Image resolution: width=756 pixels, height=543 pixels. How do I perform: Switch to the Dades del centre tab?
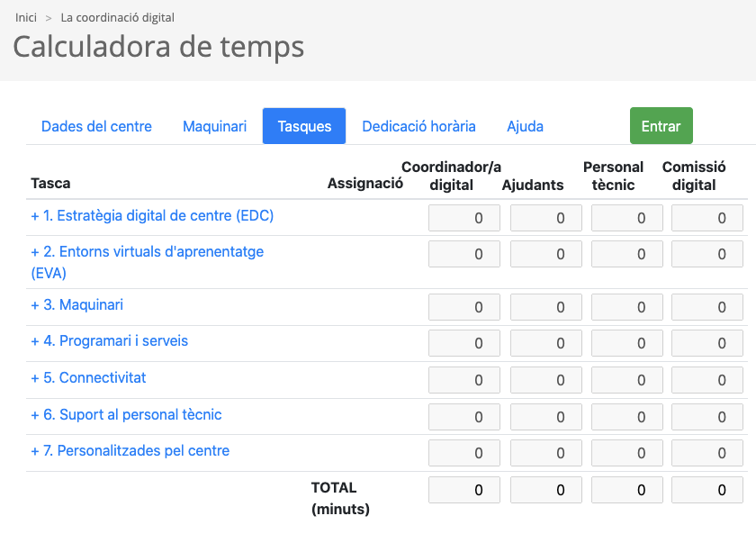click(96, 126)
